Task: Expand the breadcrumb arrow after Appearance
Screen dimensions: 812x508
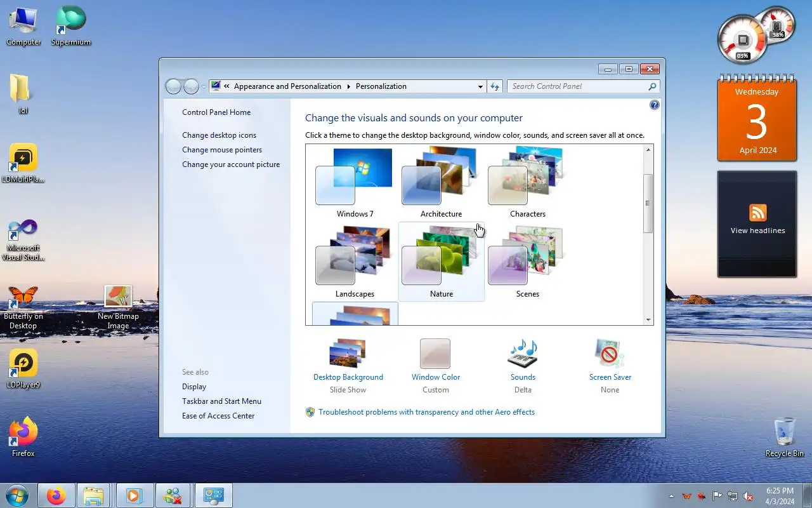Action: 348,86
